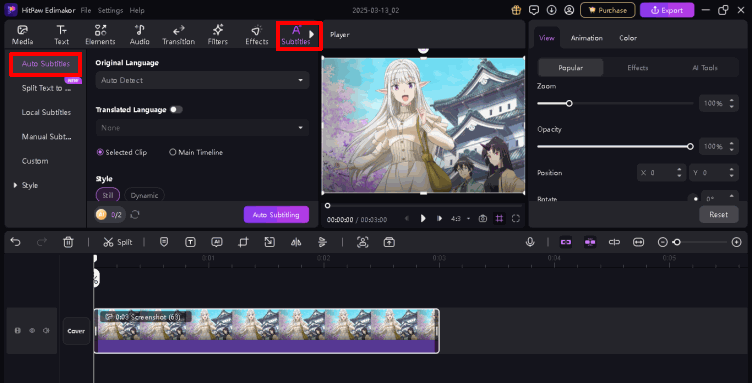The image size is (753, 384).
Task: Open the Original Language Auto Detect dropdown
Action: (202, 80)
